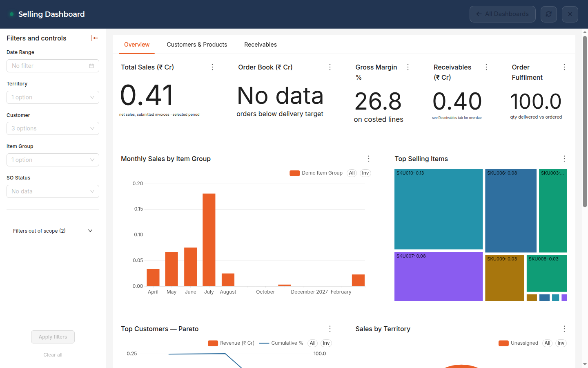This screenshot has height=368, width=588.
Task: Click the Date Range filter field
Action: coord(53,66)
